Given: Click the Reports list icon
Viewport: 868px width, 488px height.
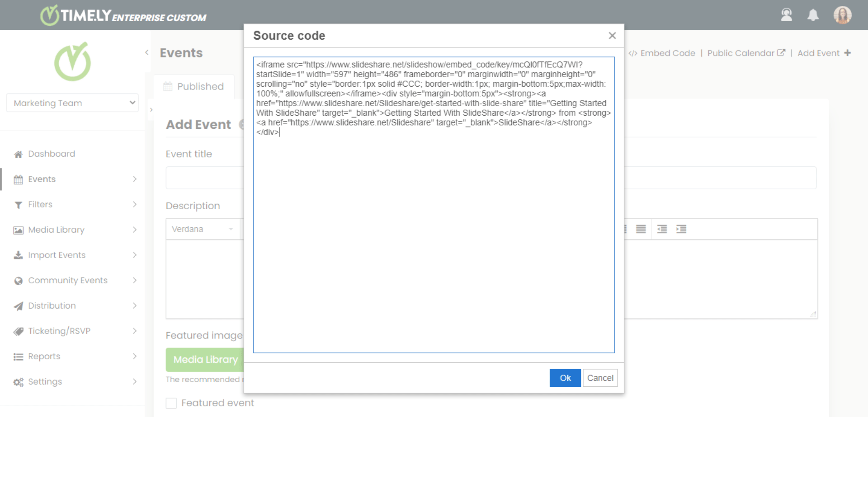Looking at the screenshot, I should point(18,357).
